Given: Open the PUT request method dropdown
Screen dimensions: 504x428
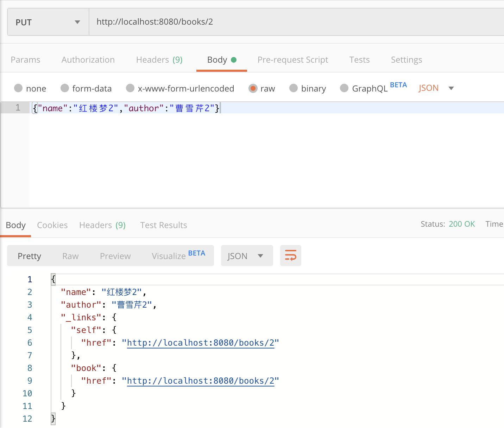Looking at the screenshot, I should [48, 22].
